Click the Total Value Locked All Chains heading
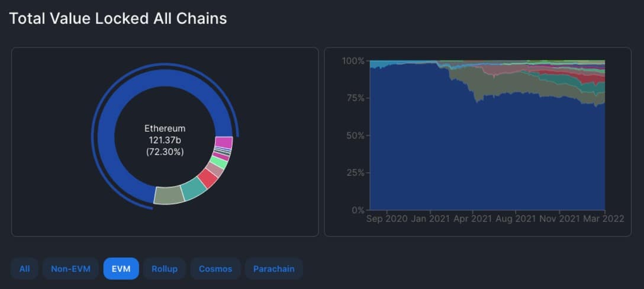This screenshot has width=644, height=289. pos(118,18)
